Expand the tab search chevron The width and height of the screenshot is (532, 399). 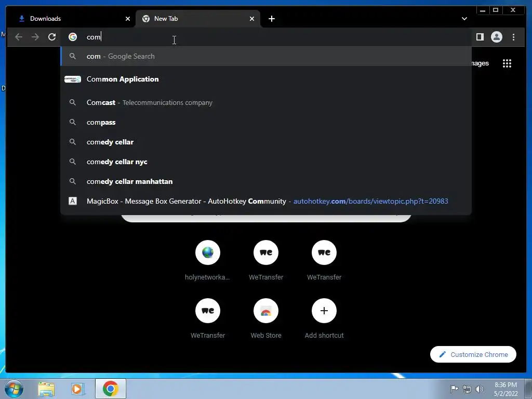(464, 19)
